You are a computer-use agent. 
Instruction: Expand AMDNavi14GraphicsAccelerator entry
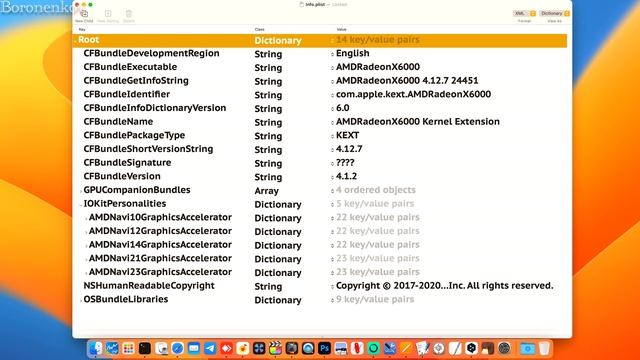(86, 245)
